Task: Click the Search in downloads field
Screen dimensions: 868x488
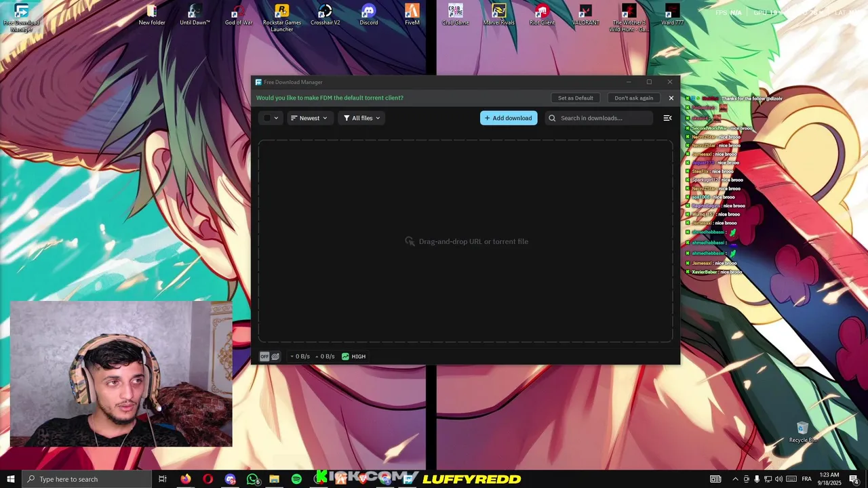Action: [599, 118]
